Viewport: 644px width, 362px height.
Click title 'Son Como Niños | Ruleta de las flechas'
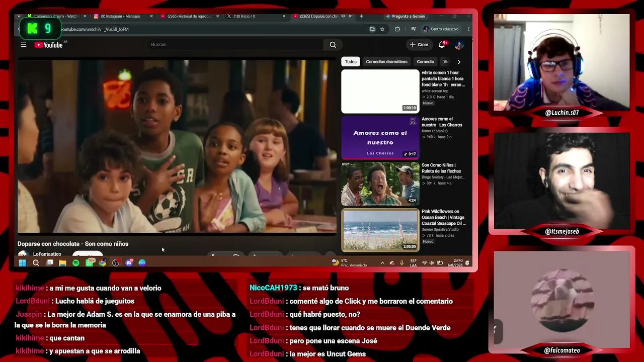point(441,168)
